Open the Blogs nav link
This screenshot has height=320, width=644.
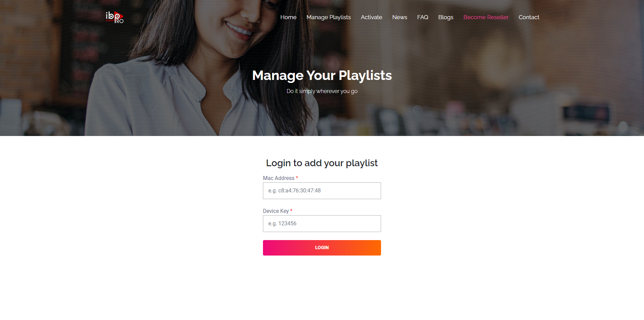446,17
